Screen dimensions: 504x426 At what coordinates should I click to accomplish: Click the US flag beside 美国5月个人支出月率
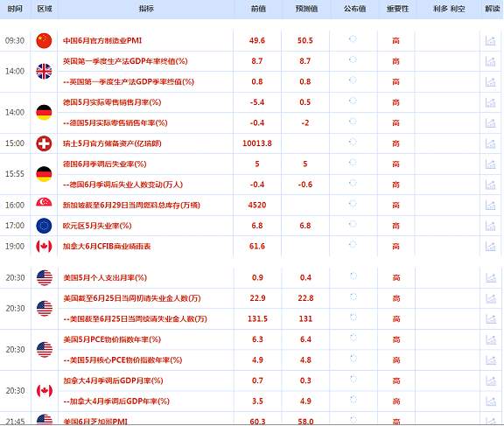click(45, 277)
